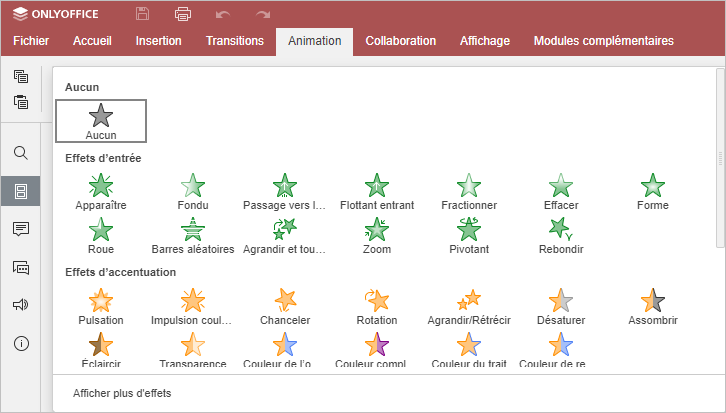Open the chat panel icon in sidebar
This screenshot has height=413, width=726.
(21, 267)
